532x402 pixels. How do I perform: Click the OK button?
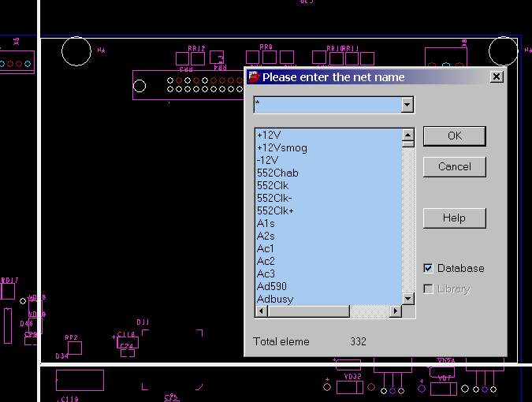point(454,136)
